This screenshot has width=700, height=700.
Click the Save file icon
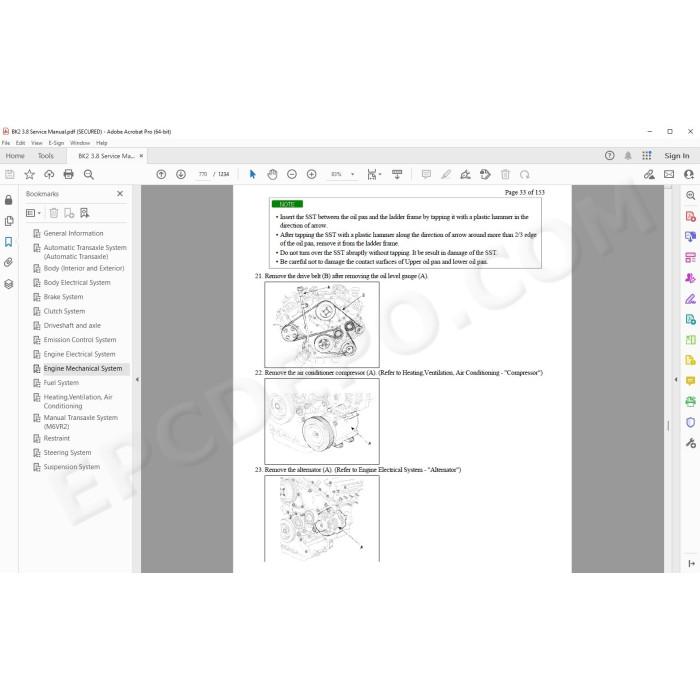click(x=9, y=175)
